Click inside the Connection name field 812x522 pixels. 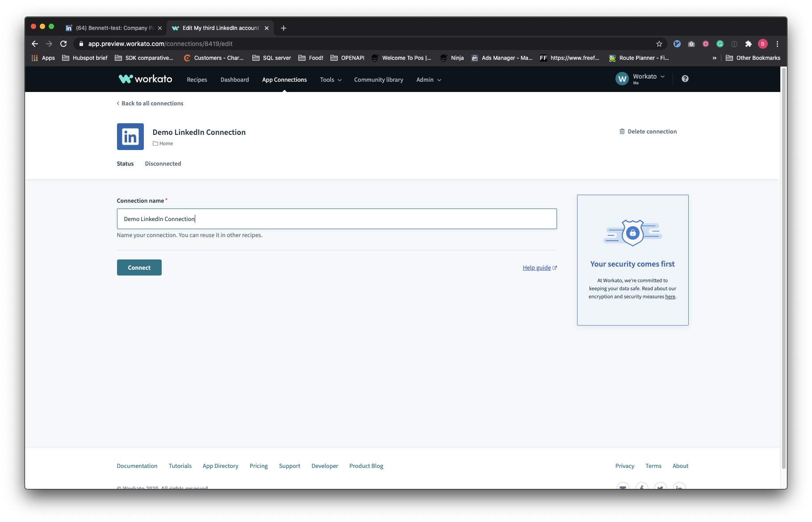point(337,219)
